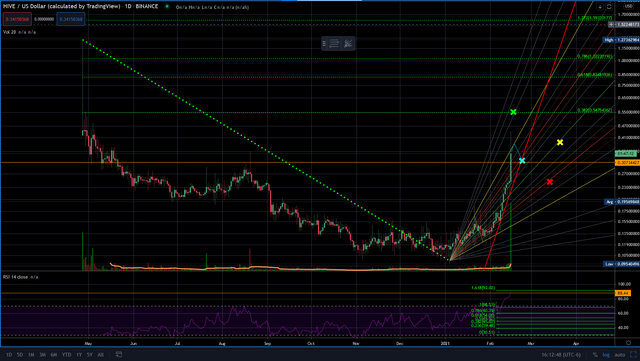Open the timezone clock showing UTC-6
This screenshot has width=640, height=361.
tap(561, 355)
